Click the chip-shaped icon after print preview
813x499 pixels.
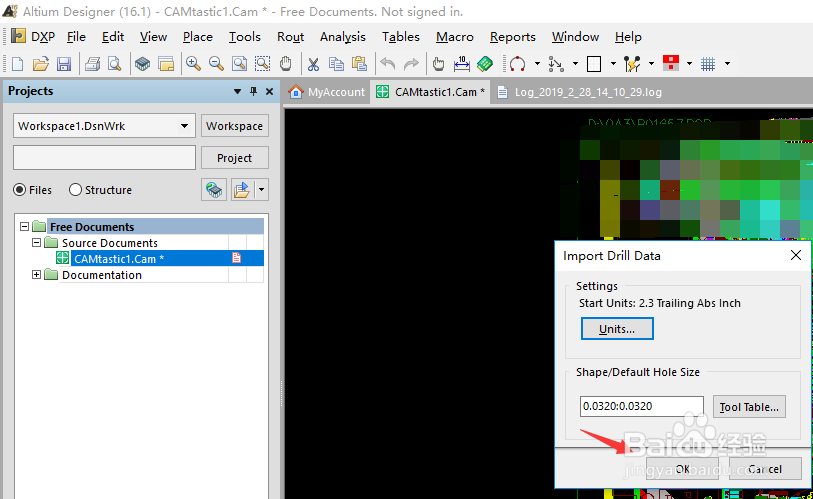pyautogui.click(x=143, y=64)
